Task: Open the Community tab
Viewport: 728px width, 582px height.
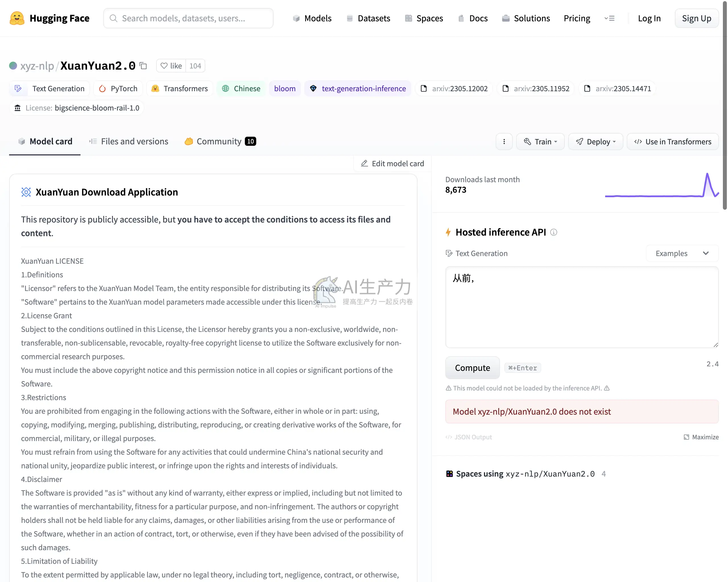Action: (x=220, y=142)
